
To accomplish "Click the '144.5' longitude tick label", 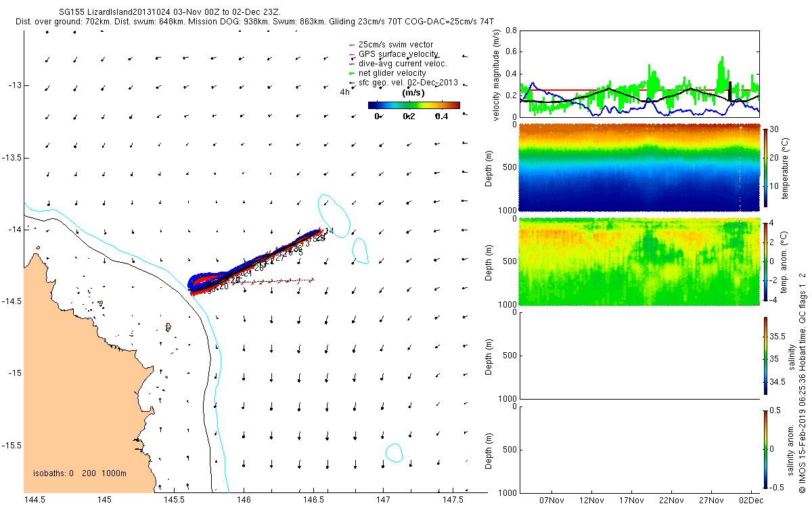I will coord(34,500).
